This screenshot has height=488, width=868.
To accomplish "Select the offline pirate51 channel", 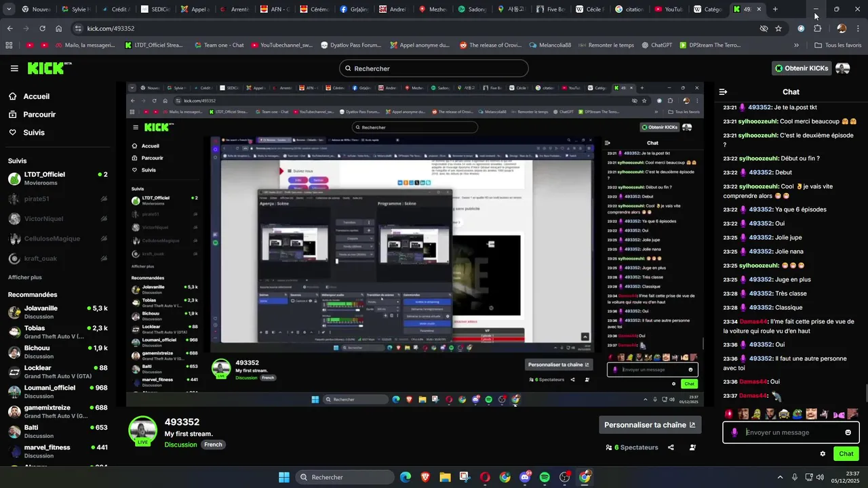I will [58, 199].
